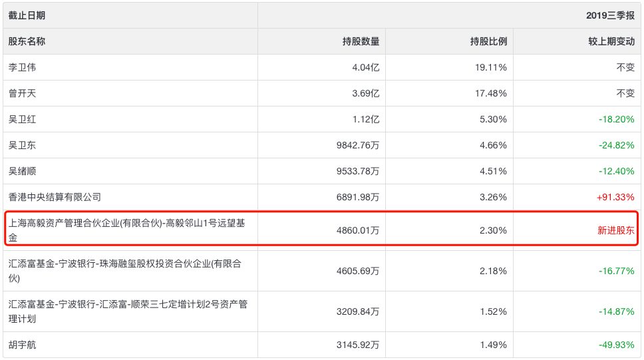This screenshot has width=644, height=360.
Task: Click the 9533.78万 holding amount
Action: coord(358,171)
